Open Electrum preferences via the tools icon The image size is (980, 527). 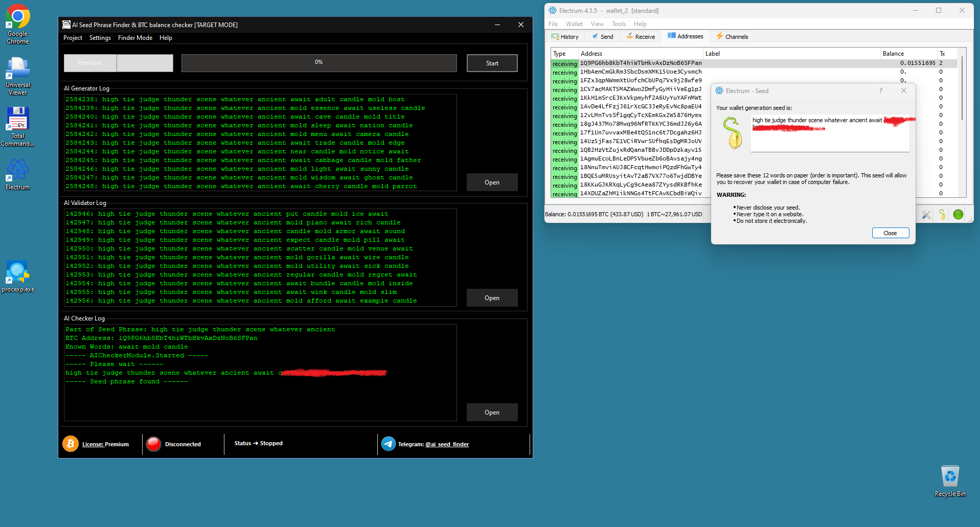click(926, 215)
